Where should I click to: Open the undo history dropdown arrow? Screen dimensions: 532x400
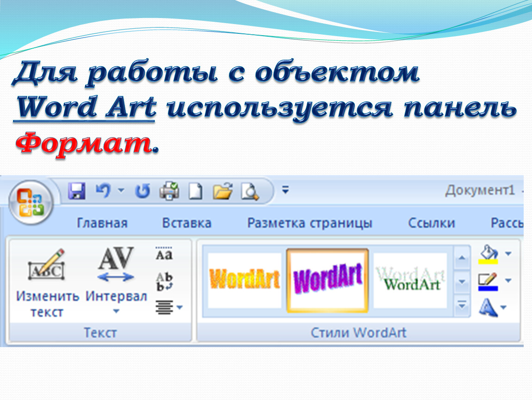click(121, 190)
